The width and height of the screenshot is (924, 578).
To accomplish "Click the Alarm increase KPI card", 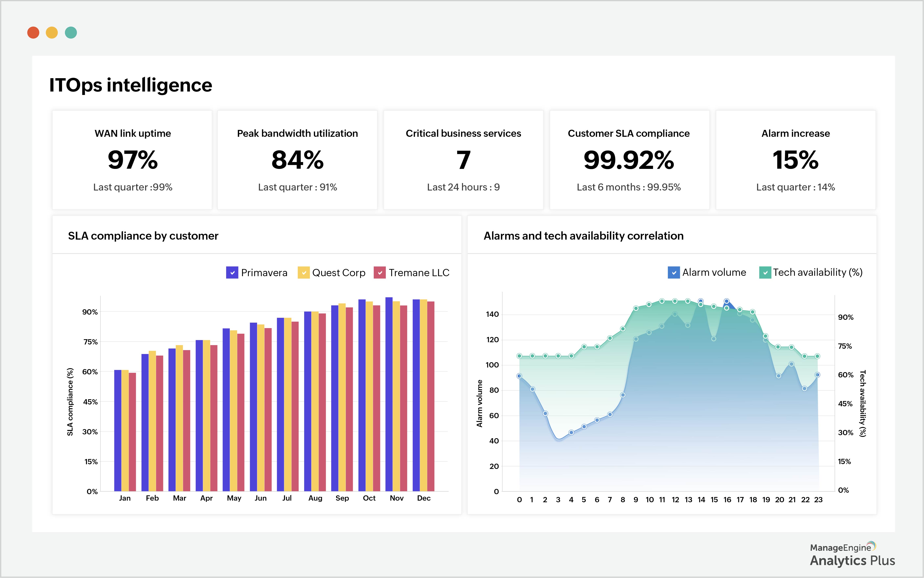I will (795, 160).
